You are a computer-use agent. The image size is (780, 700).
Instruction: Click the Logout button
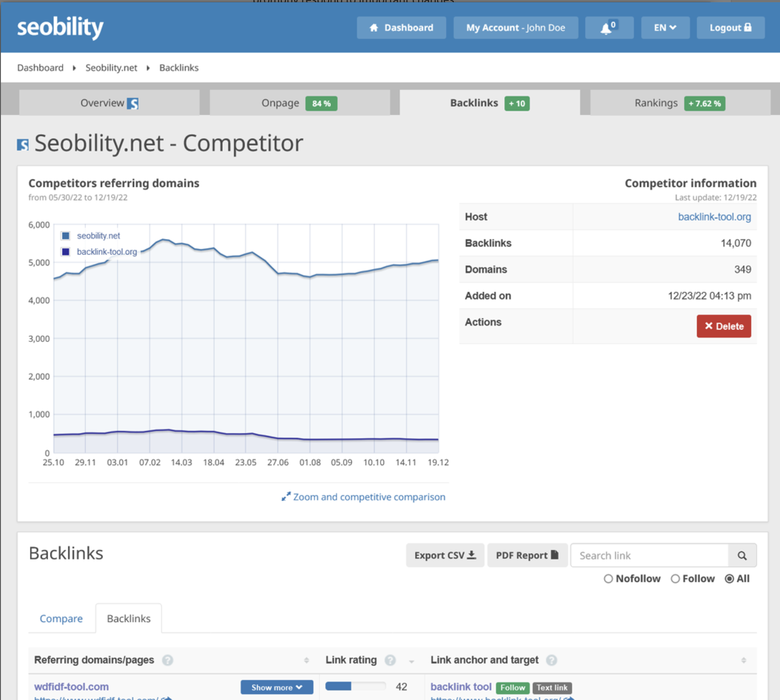731,28
